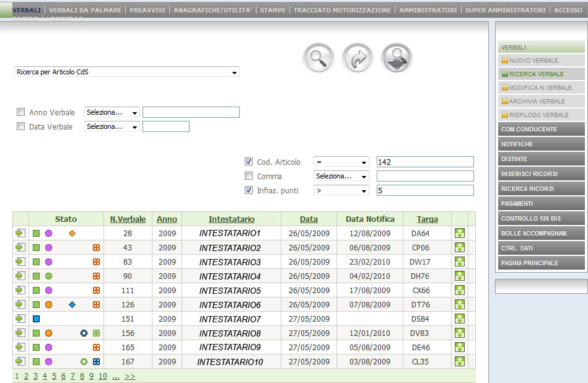588x383 pixels.
Task: Click the Anno Verbale value input field
Action: pos(191,112)
